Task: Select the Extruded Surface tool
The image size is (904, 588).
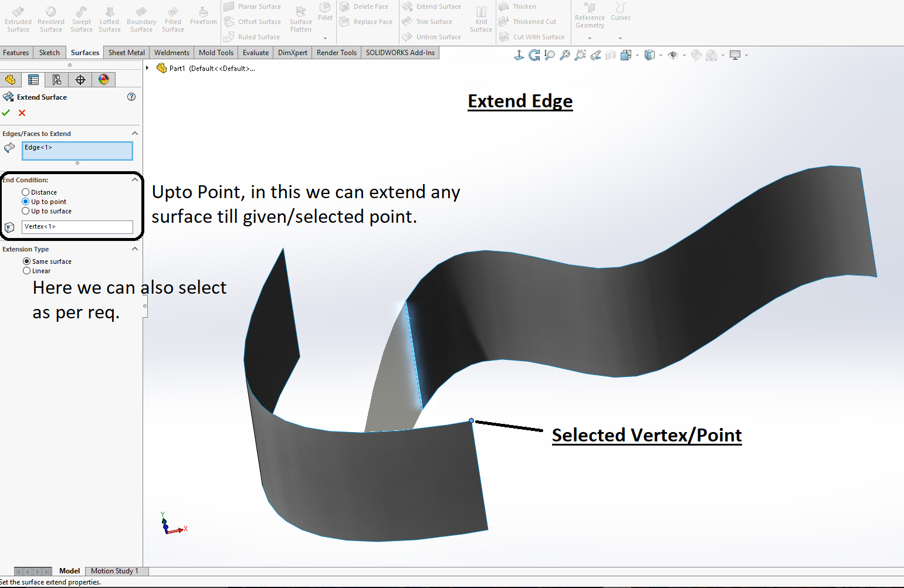Action: [18, 20]
